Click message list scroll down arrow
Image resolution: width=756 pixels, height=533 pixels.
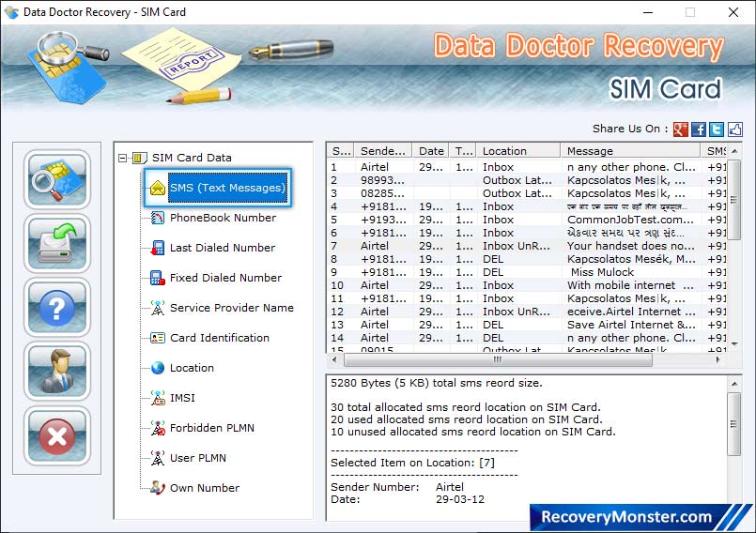tap(734, 343)
